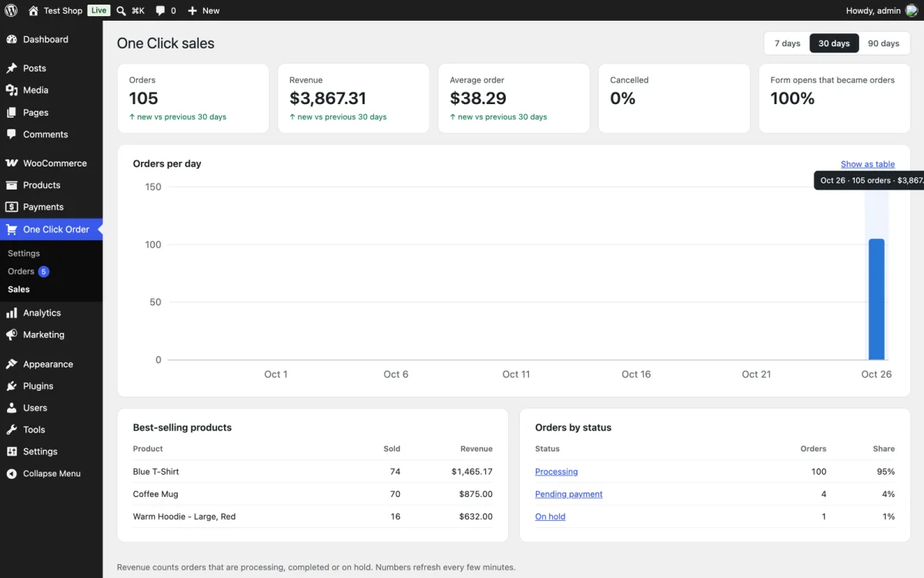Open the Processing status link
924x578 pixels.
(556, 472)
